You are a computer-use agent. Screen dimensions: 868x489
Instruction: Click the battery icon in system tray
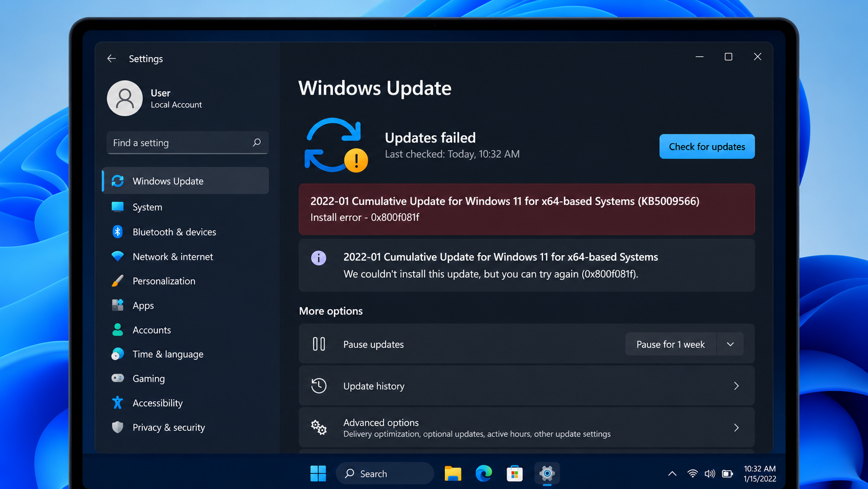click(x=727, y=473)
